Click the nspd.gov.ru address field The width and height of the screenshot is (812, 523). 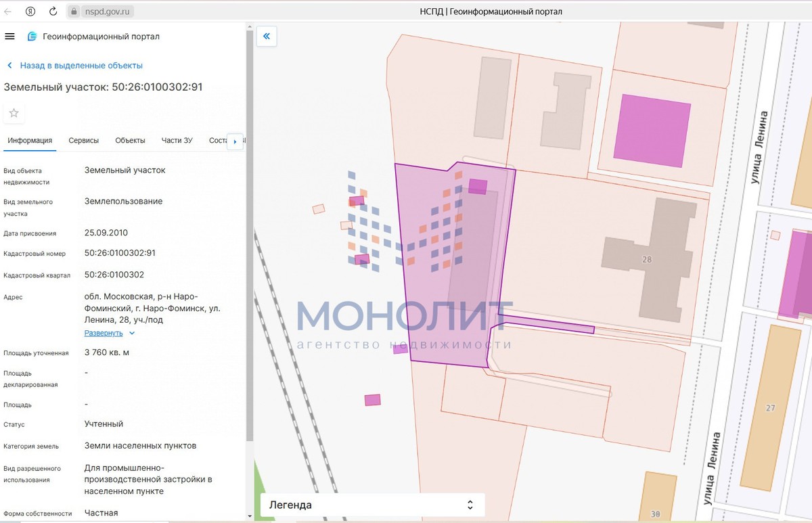click(x=108, y=12)
